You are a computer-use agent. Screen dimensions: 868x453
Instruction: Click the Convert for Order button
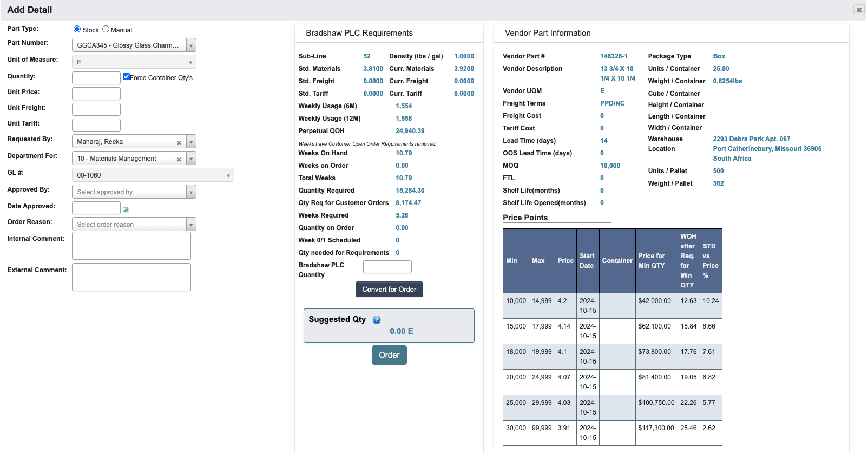(x=389, y=290)
